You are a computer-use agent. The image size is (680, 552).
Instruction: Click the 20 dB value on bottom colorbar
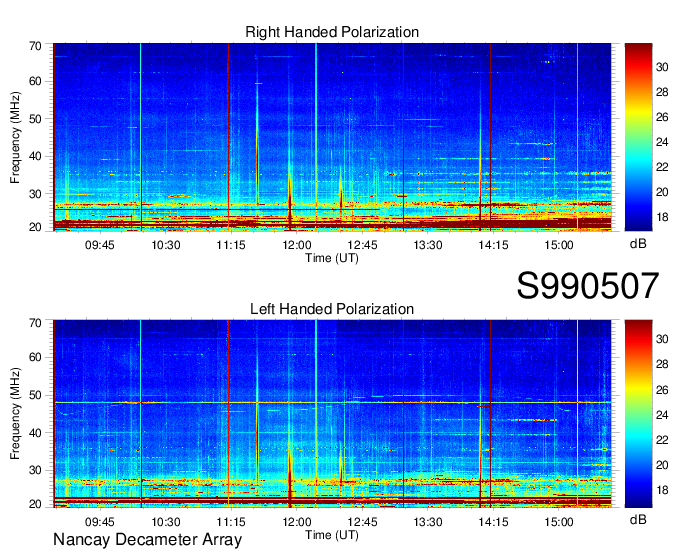point(662,465)
